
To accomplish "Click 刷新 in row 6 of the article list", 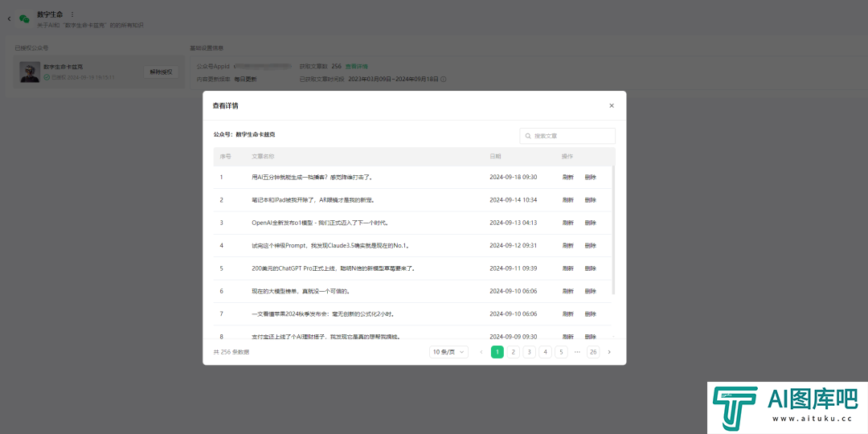I will tap(568, 291).
